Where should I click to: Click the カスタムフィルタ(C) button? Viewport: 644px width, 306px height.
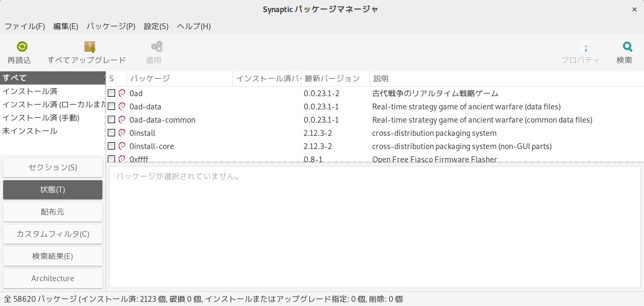pos(53,234)
